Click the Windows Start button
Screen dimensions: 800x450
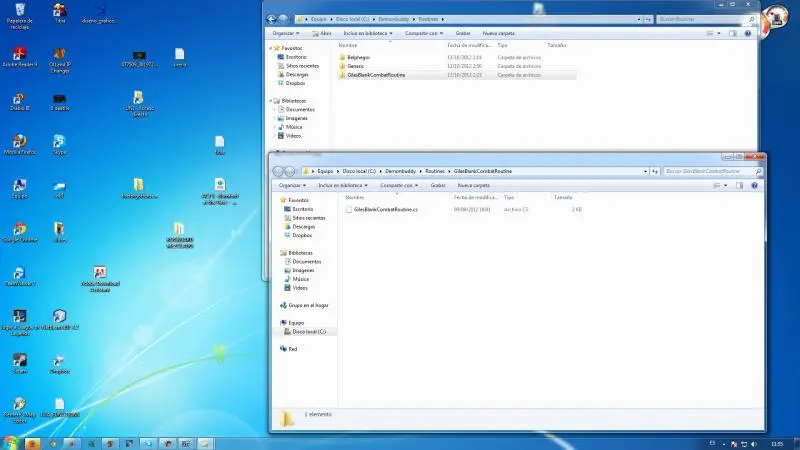[11, 441]
